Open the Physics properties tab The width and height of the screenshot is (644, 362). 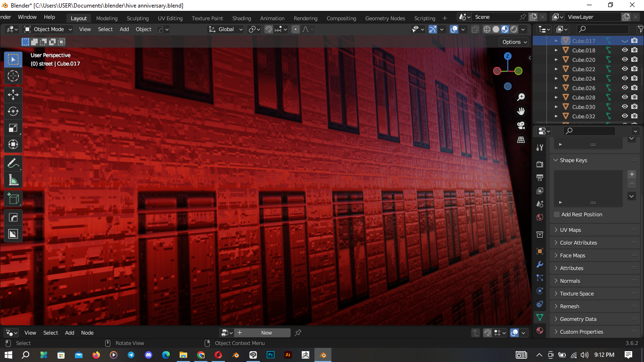(x=540, y=291)
